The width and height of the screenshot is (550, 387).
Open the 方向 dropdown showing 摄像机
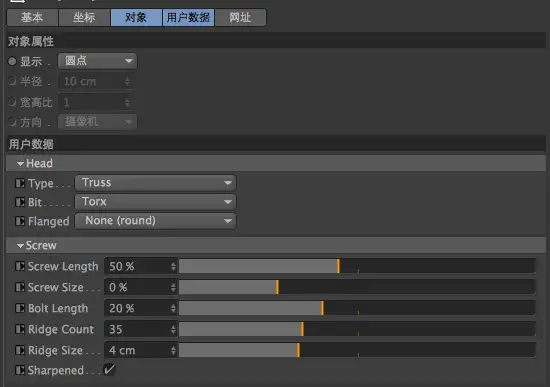pyautogui.click(x=97, y=122)
